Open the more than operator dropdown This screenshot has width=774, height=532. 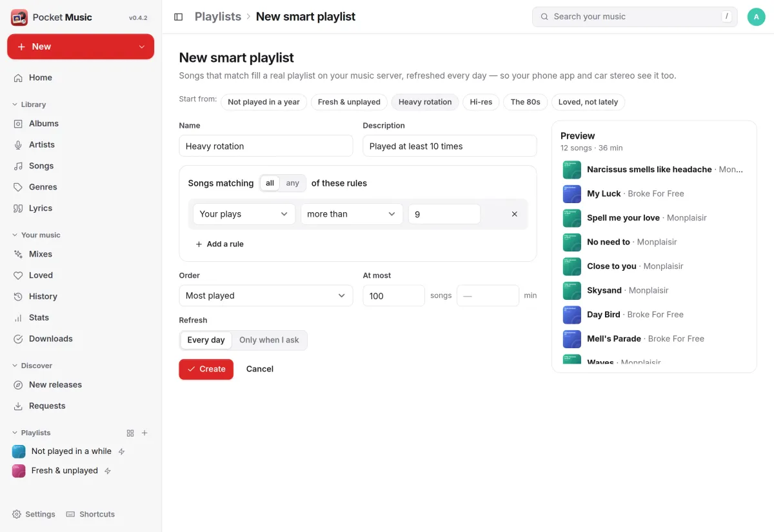[352, 214]
